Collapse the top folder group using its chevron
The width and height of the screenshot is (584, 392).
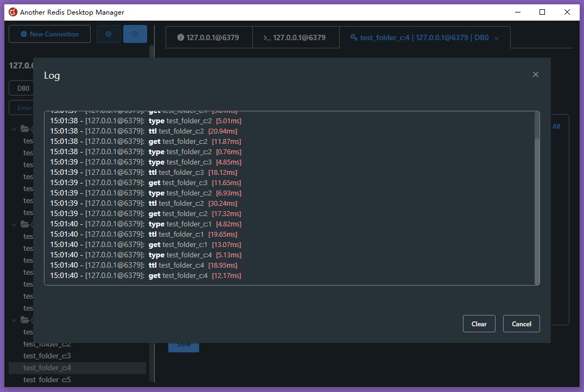tap(14, 129)
